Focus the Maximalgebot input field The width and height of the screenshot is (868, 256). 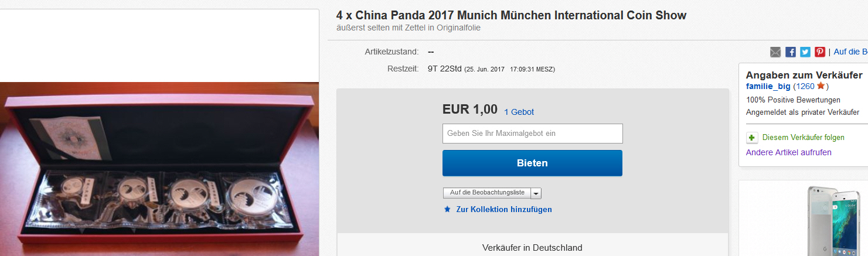[x=532, y=134]
